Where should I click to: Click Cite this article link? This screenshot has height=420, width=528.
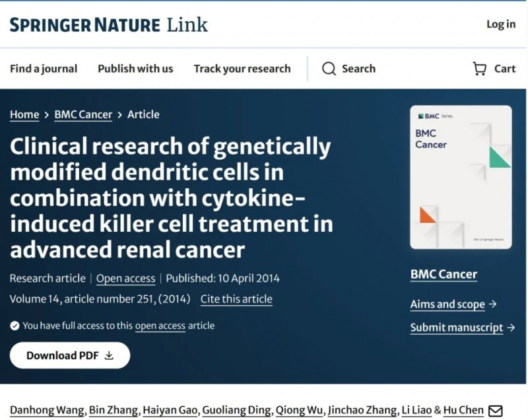coord(236,298)
